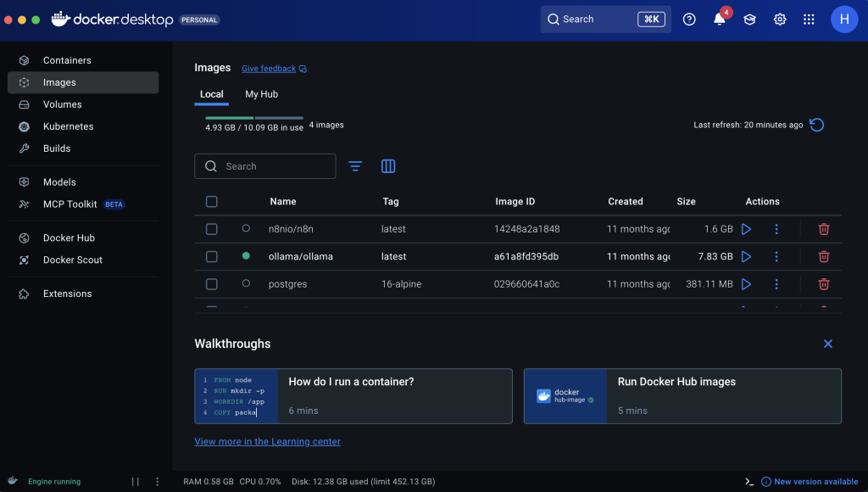The width and height of the screenshot is (868, 492).
Task: Delete the postgres image
Action: [824, 284]
